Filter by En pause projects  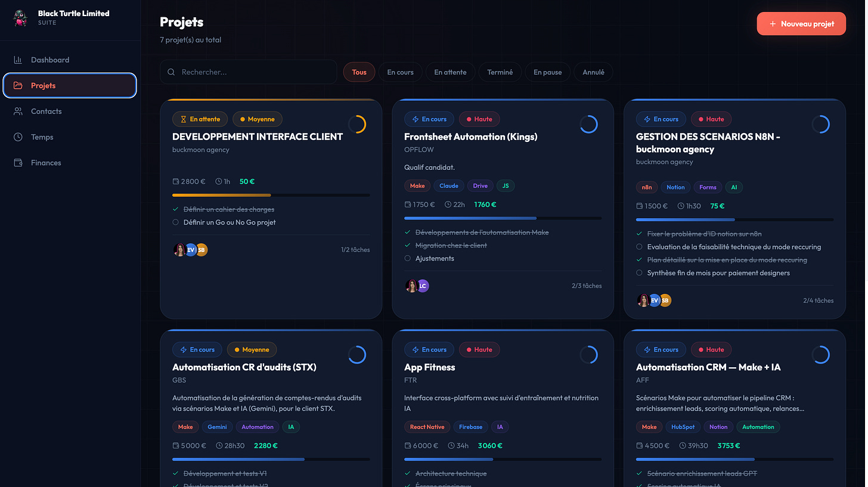(x=547, y=72)
